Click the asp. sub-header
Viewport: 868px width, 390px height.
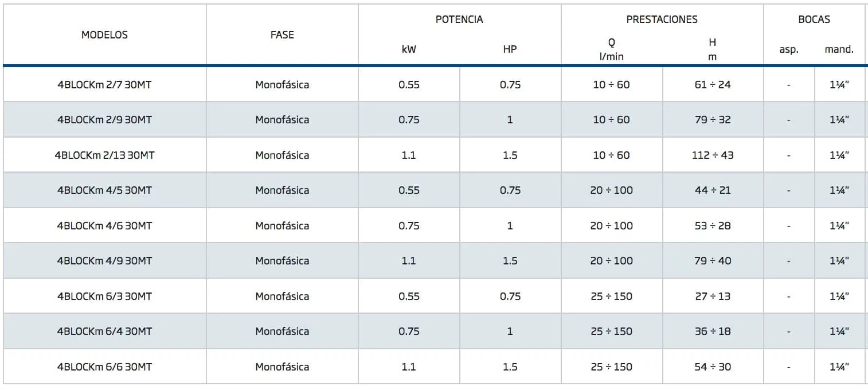789,49
